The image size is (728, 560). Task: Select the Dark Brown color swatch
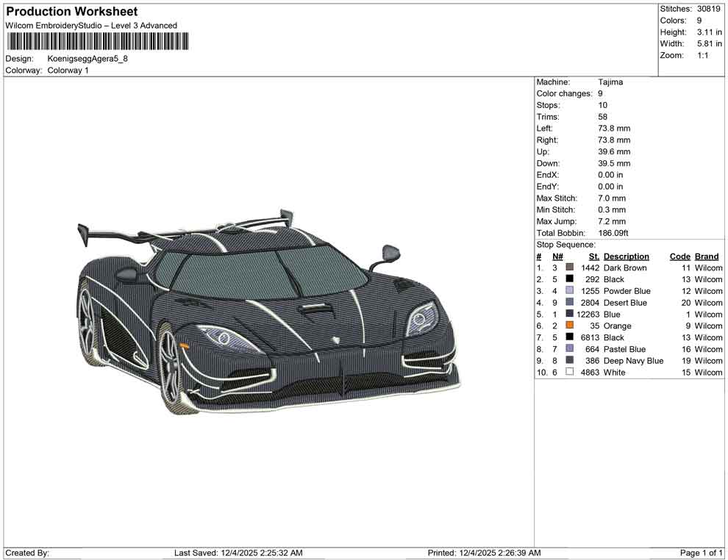[568, 268]
